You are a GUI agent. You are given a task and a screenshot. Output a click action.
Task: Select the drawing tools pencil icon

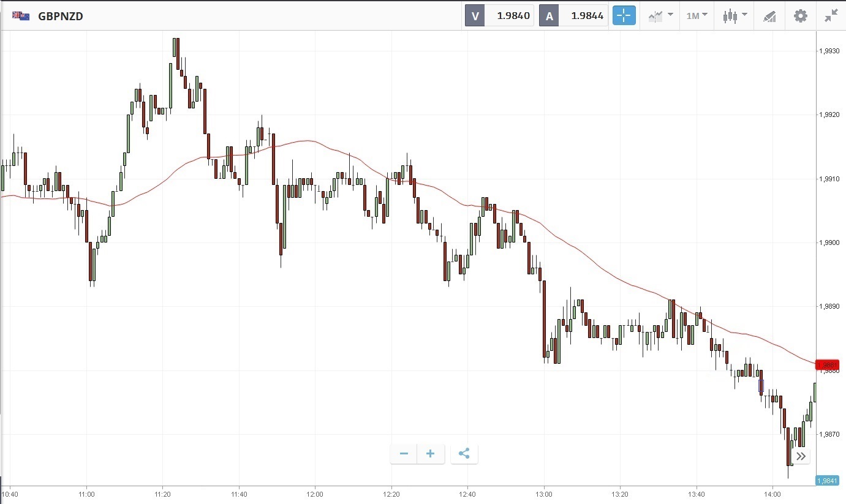(x=769, y=17)
